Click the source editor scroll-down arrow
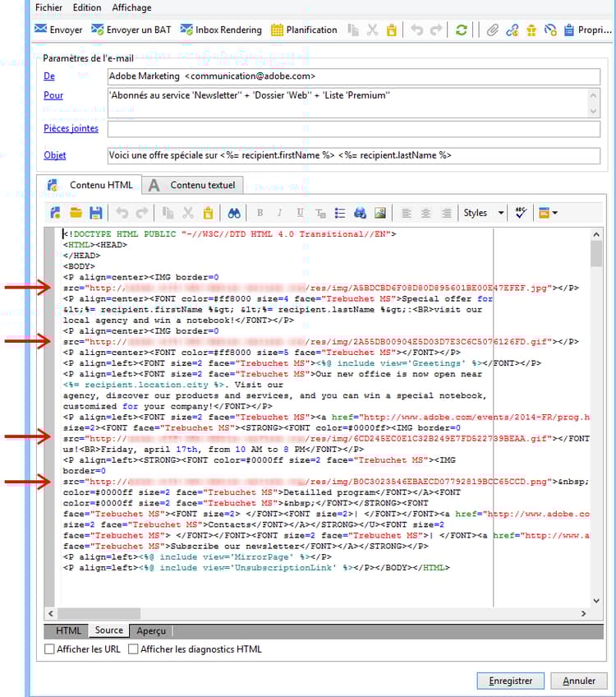616x697 pixels. 596,601
